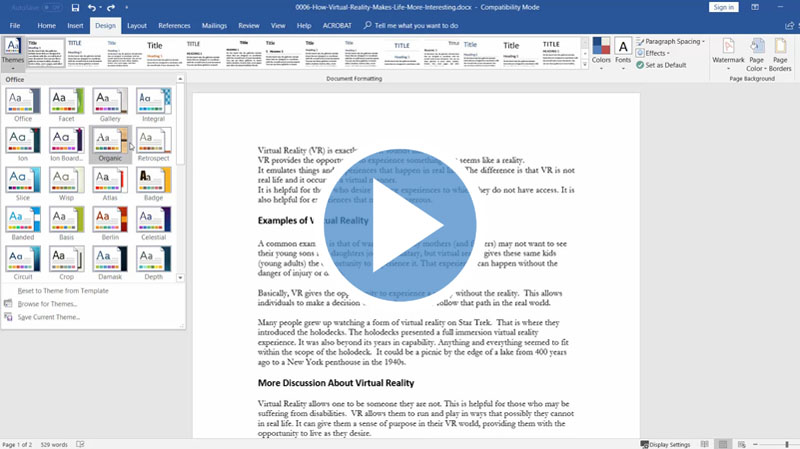Open the Page Color button
The height and width of the screenshot is (449, 800).
tap(756, 53)
